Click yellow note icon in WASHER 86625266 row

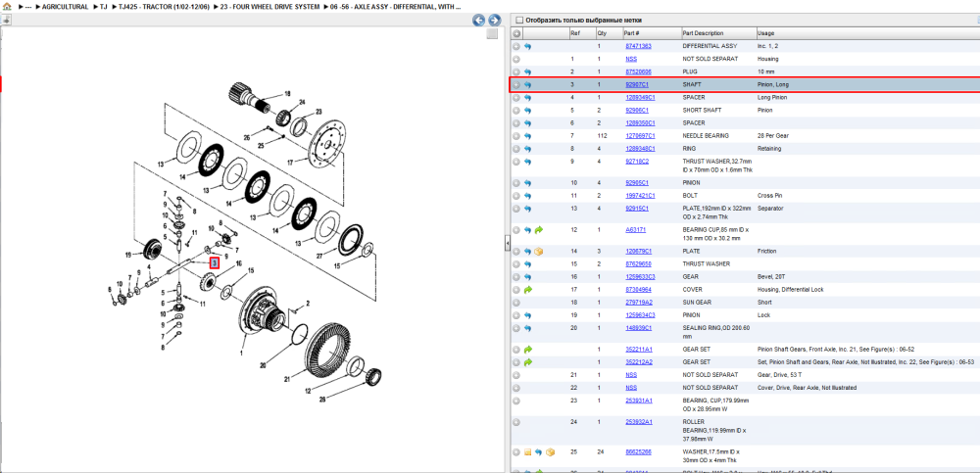(x=527, y=451)
